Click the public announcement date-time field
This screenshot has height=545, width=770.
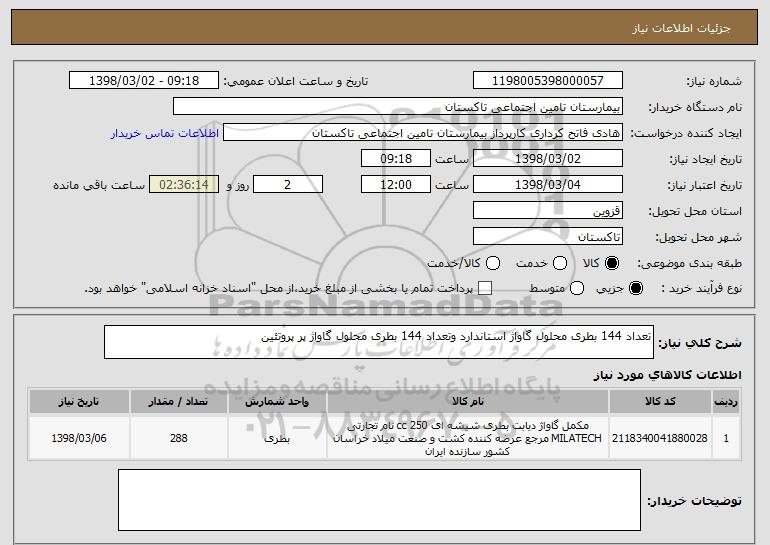[x=144, y=81]
